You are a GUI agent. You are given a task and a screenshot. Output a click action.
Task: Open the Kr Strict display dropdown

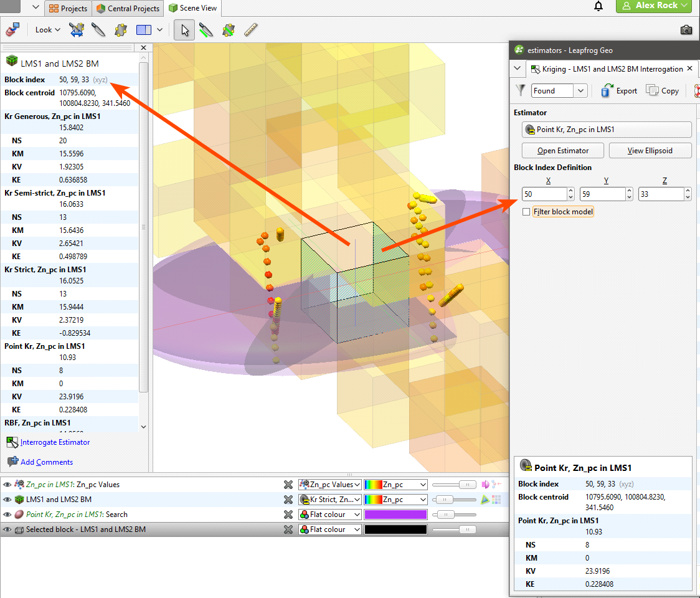click(330, 500)
